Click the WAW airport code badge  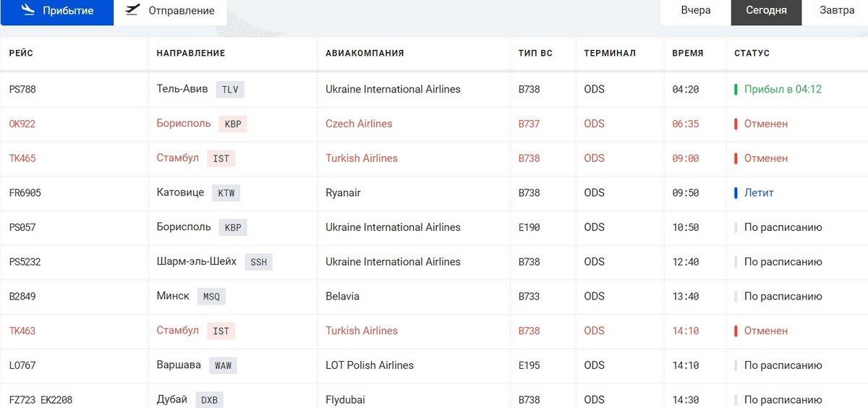224,365
